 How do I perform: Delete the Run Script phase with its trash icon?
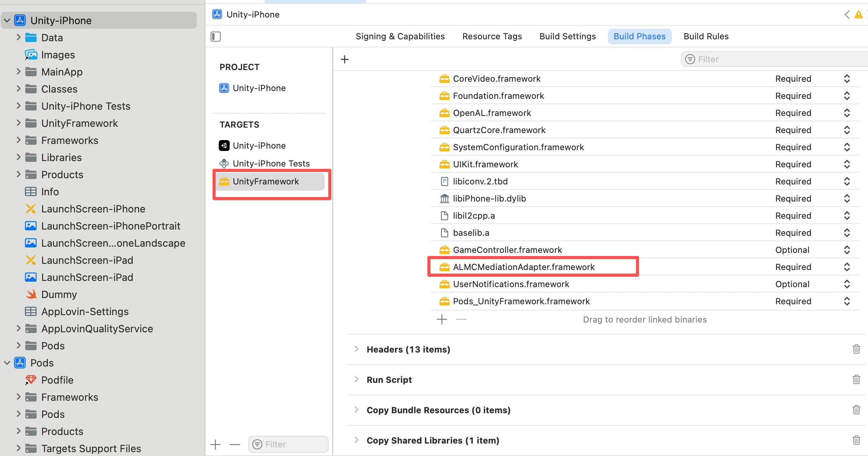point(856,379)
